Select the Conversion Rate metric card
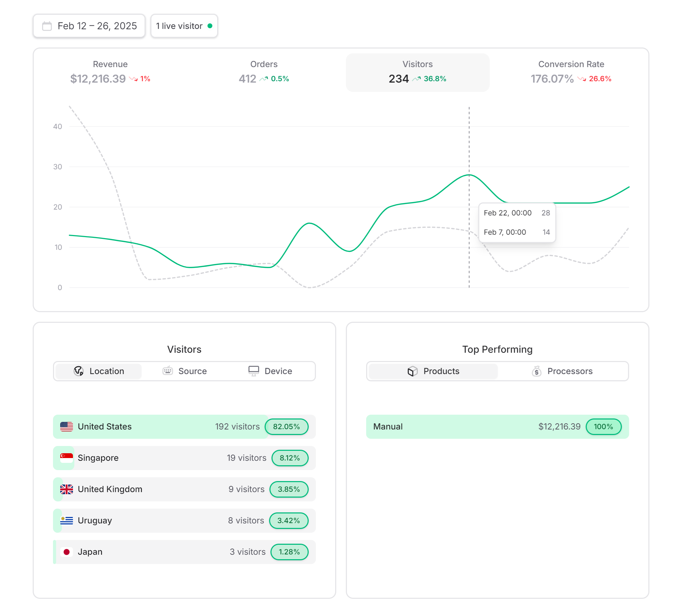The image size is (681, 616). click(571, 73)
